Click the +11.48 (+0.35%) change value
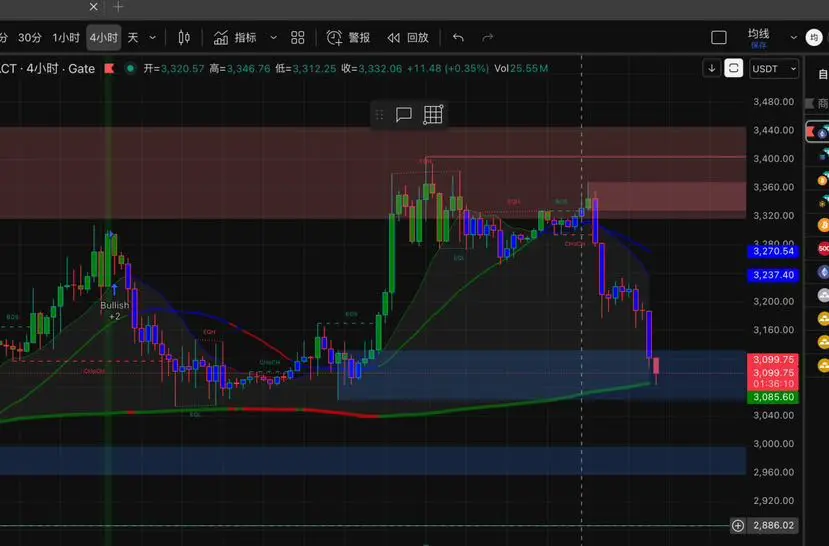This screenshot has height=546, width=829. tap(448, 68)
